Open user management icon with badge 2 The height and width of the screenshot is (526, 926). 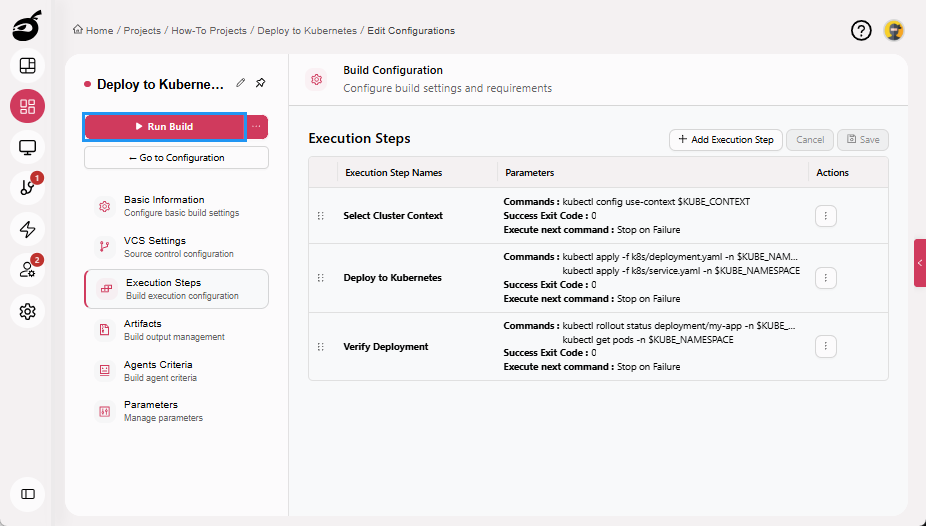27,270
